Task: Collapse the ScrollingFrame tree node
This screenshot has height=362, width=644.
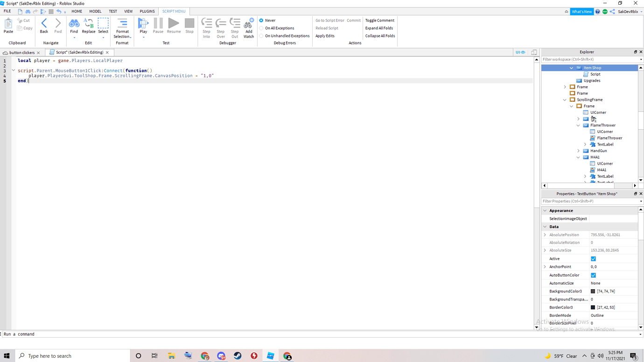Action: (x=565, y=99)
